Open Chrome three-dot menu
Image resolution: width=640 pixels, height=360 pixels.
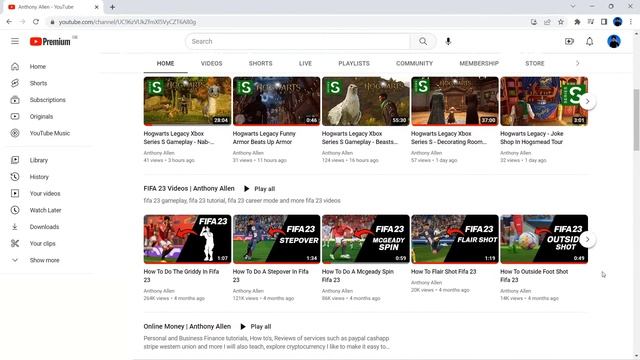click(631, 22)
